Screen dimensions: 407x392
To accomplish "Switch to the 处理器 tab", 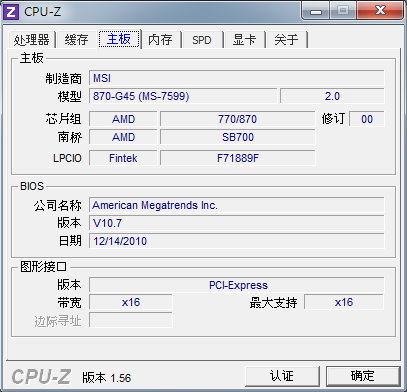I will tap(32, 40).
